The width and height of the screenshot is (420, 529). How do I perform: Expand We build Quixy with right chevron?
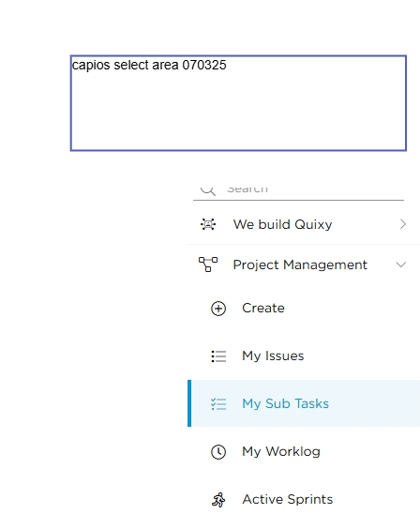[403, 224]
